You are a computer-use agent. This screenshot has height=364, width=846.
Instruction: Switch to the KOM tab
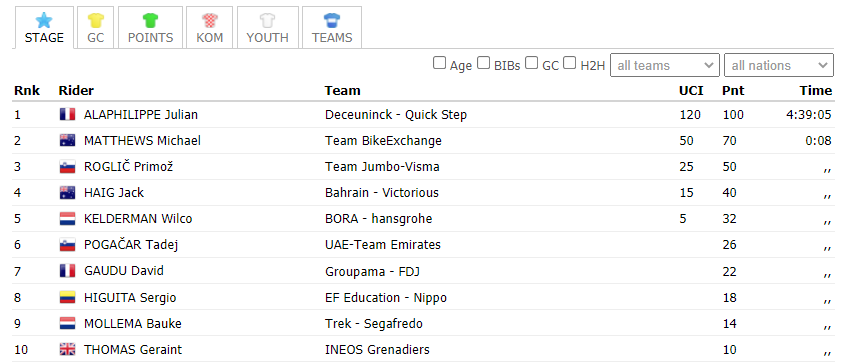pos(209,28)
